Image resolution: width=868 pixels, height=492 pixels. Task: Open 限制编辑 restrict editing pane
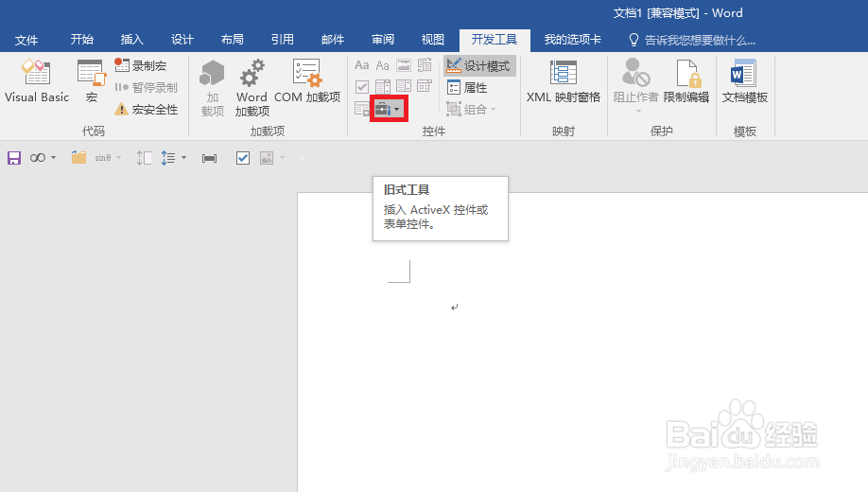click(x=686, y=81)
